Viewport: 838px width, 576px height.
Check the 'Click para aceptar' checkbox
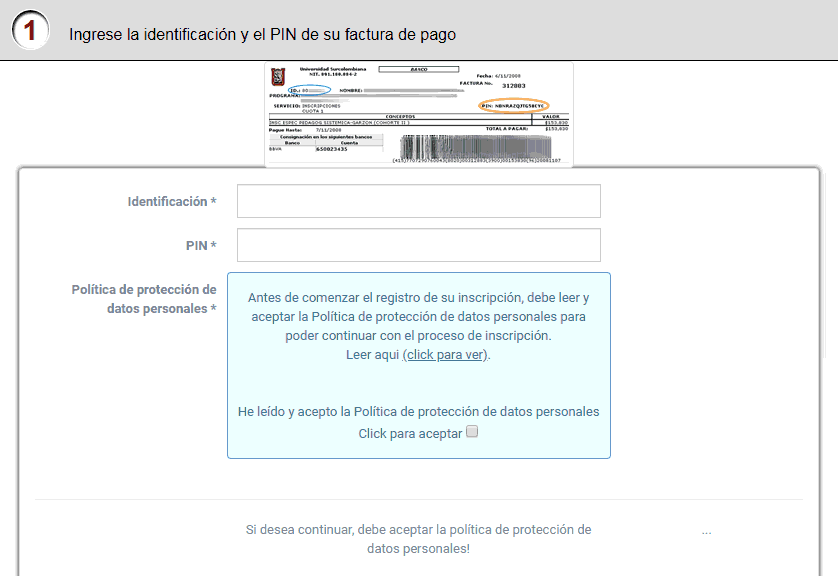tap(473, 432)
